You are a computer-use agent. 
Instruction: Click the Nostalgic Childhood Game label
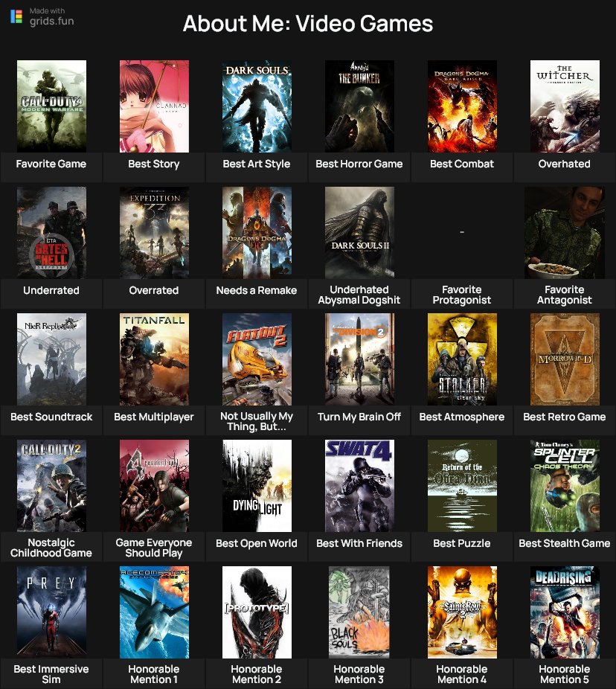click(51, 548)
